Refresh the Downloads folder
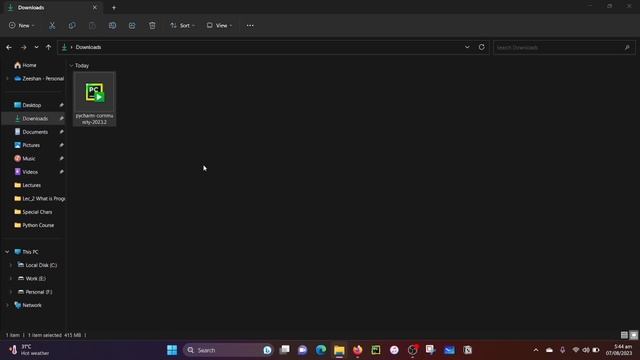 [x=482, y=47]
